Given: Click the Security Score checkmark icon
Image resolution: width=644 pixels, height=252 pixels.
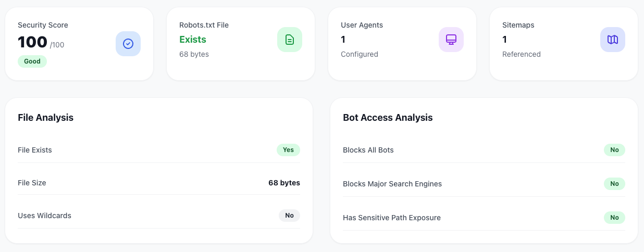Looking at the screenshot, I should pos(128,44).
